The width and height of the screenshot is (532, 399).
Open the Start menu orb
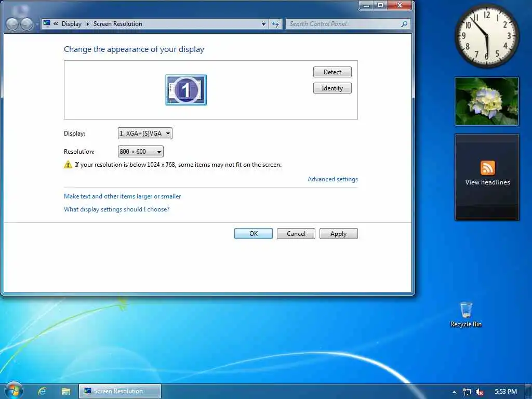tap(14, 391)
